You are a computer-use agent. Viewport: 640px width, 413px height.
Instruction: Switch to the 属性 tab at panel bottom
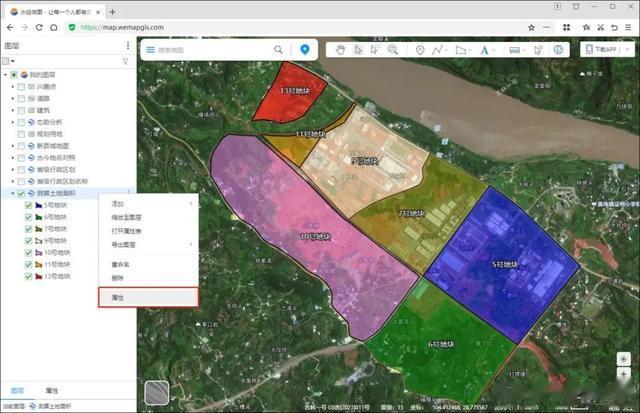pyautogui.click(x=52, y=391)
